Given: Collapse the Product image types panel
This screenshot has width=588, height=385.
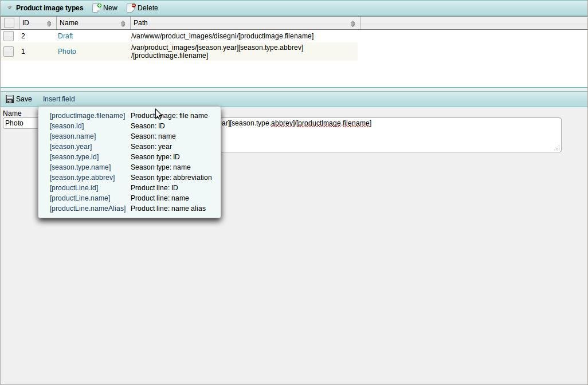Looking at the screenshot, I should [8, 7].
